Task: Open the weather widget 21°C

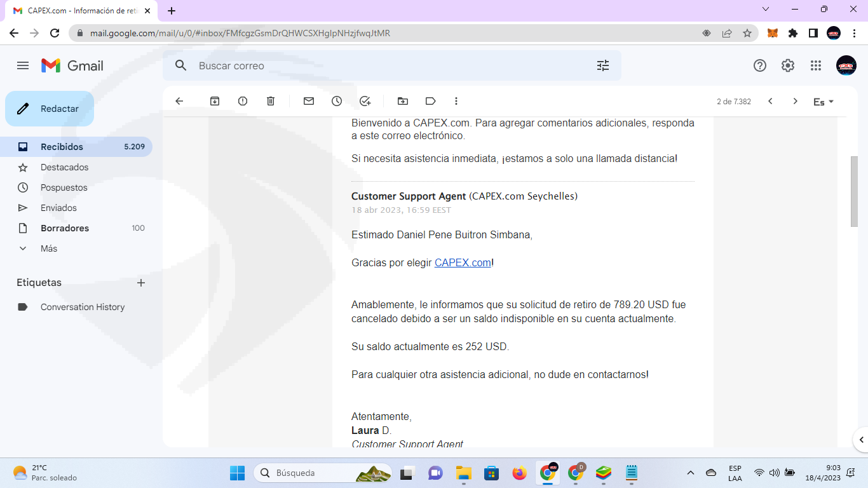Action: click(45, 473)
